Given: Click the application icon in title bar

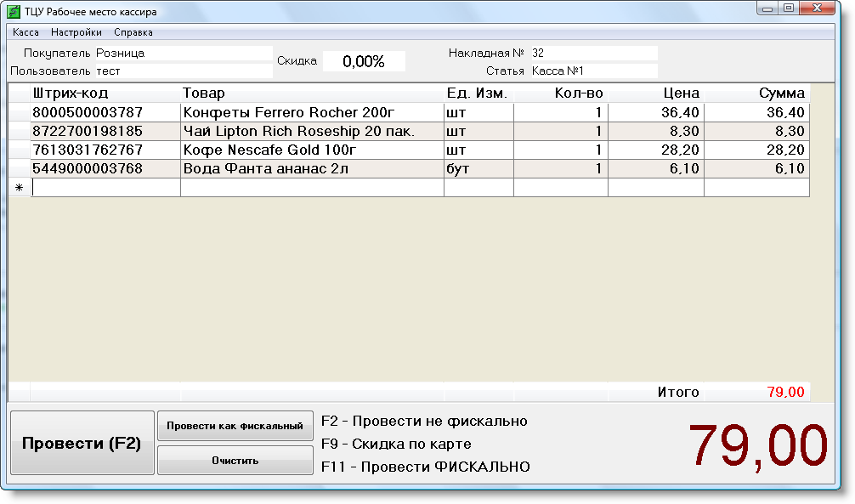Looking at the screenshot, I should point(14,12).
